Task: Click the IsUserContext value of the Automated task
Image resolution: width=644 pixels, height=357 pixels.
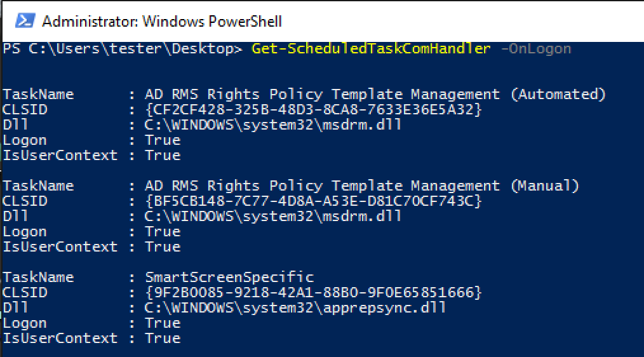Action: pos(162,155)
